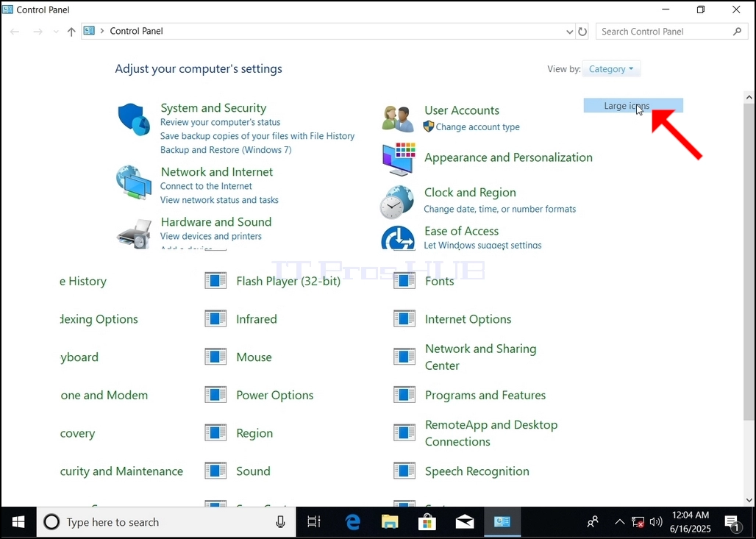The width and height of the screenshot is (756, 539).
Task: Open Mail app from the taskbar
Action: coord(465,522)
